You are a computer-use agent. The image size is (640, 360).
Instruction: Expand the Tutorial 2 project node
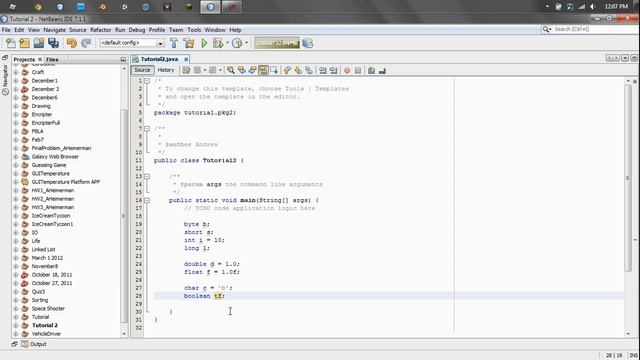click(x=16, y=325)
